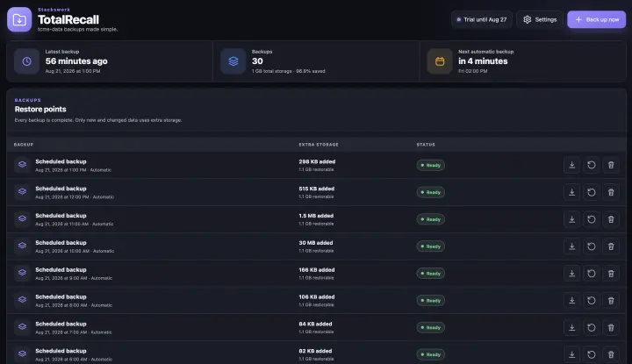Download the 11:00 AM scheduled backup
This screenshot has height=364, width=632.
click(x=571, y=219)
